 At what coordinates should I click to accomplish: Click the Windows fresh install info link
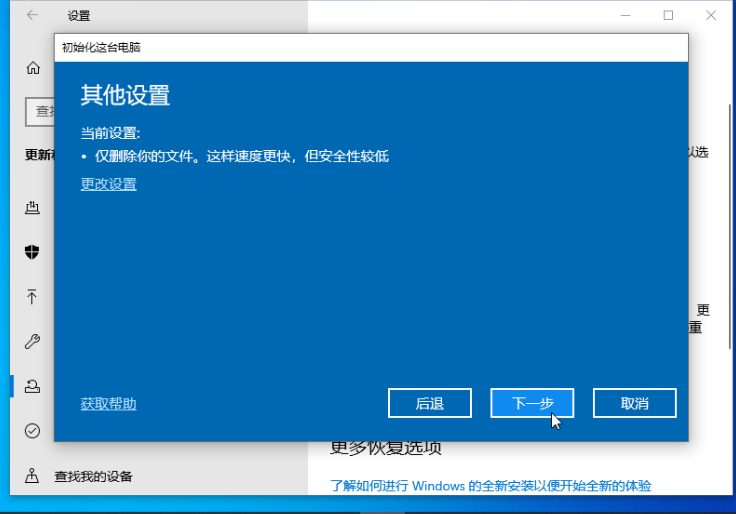[490, 485]
